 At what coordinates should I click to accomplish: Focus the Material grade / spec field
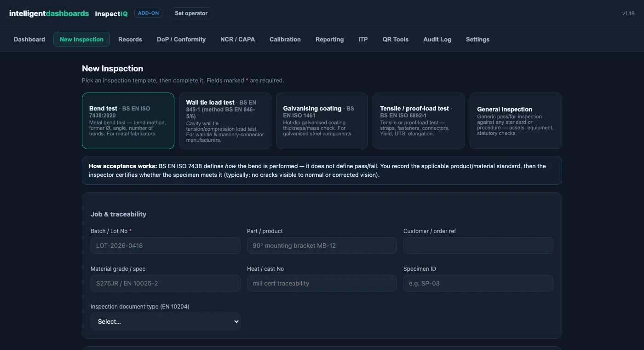[x=166, y=283]
